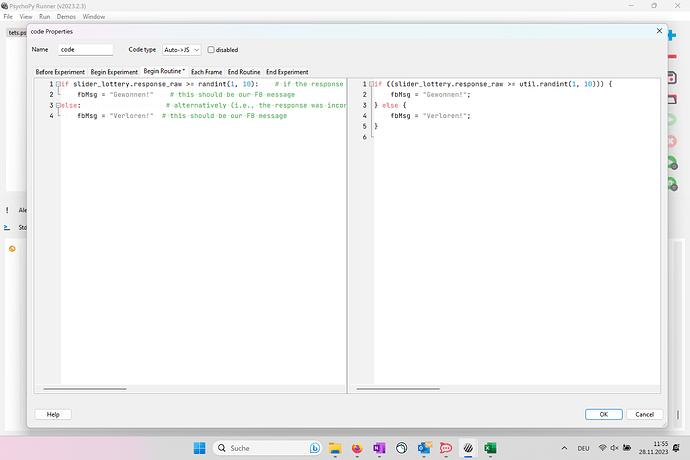The width and height of the screenshot is (690, 460).
Task: Switch to the End Experiment tab
Action: coord(287,72)
